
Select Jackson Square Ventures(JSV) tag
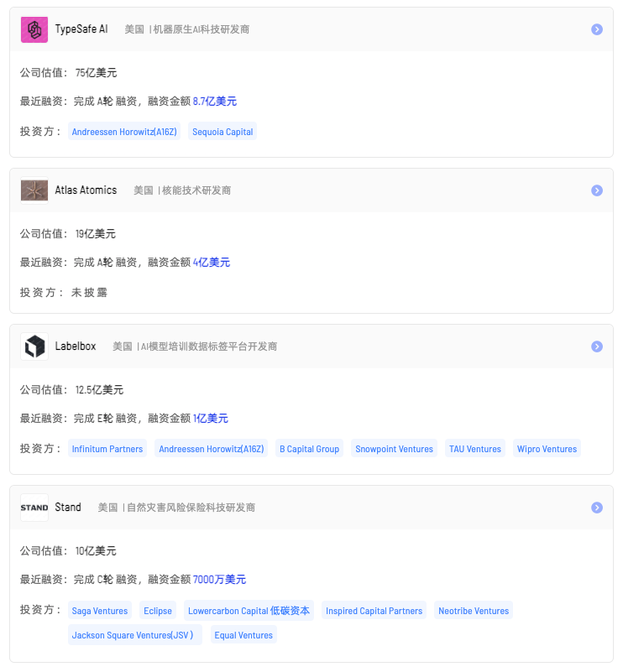[134, 635]
